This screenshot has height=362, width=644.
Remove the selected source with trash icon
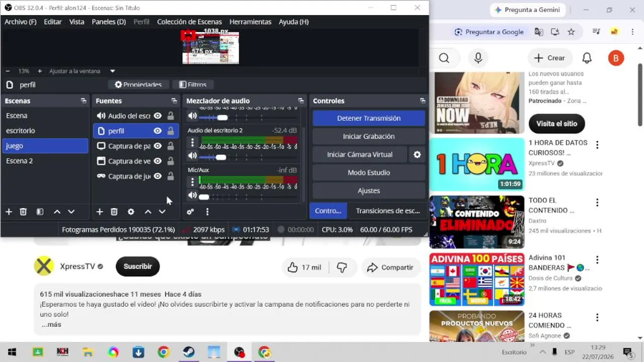[114, 212]
